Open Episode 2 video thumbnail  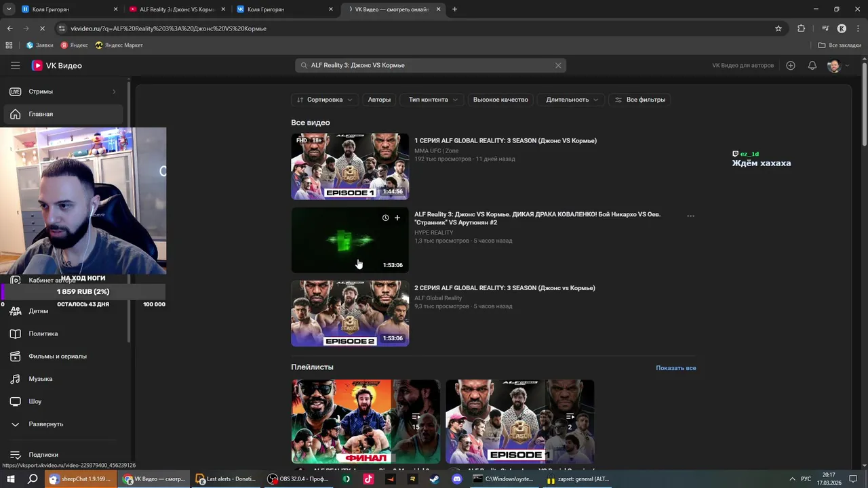pos(350,314)
